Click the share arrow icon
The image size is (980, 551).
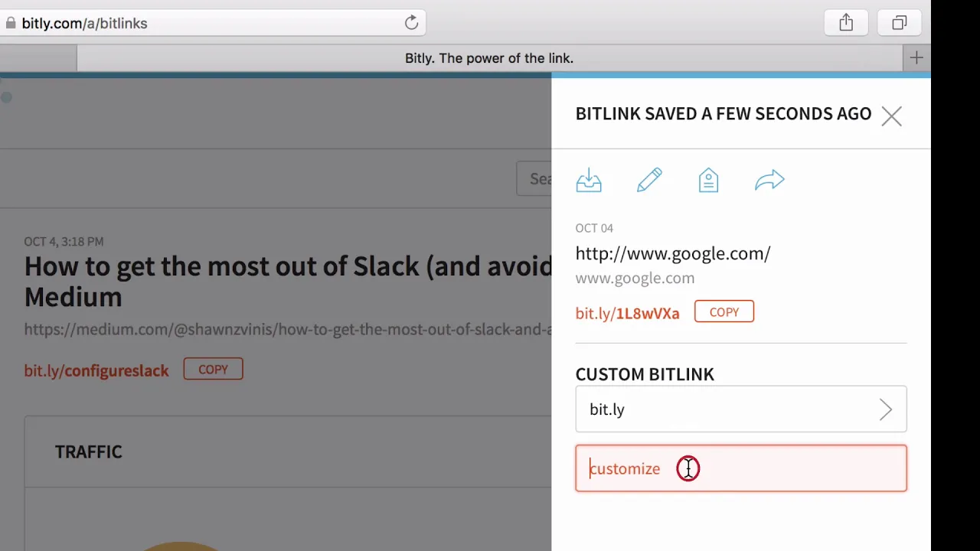769,181
